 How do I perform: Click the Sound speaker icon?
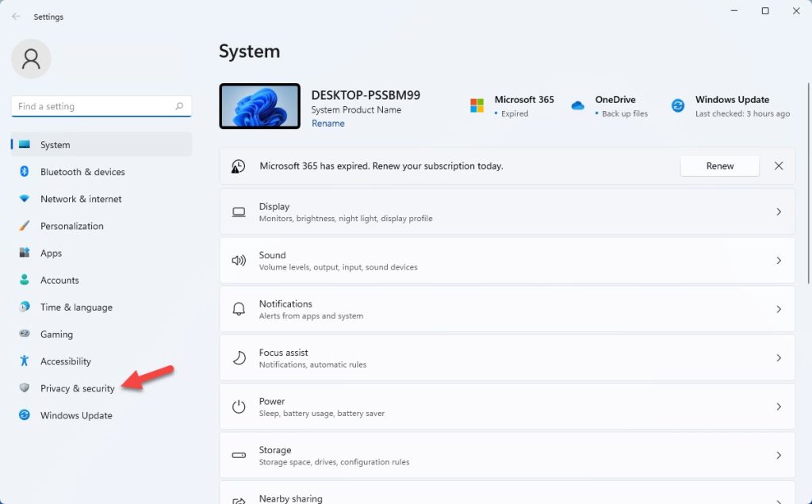pos(239,260)
